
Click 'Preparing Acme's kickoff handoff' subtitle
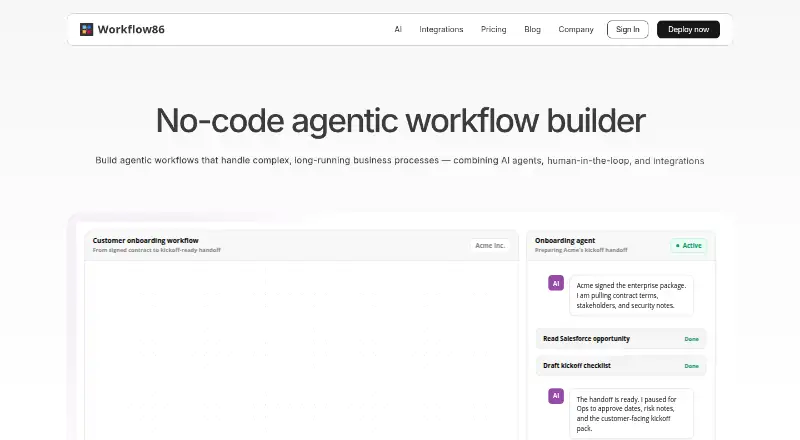click(x=581, y=250)
